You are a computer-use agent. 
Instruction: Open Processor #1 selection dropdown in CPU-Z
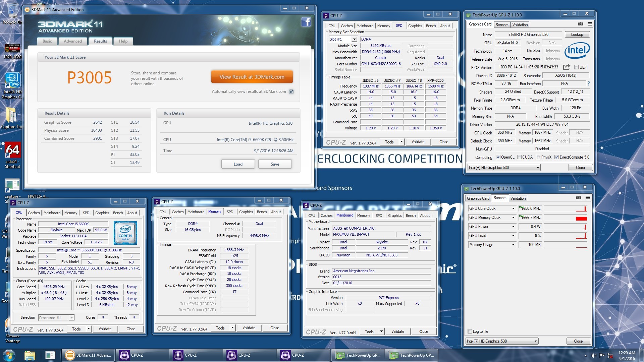pyautogui.click(x=56, y=317)
